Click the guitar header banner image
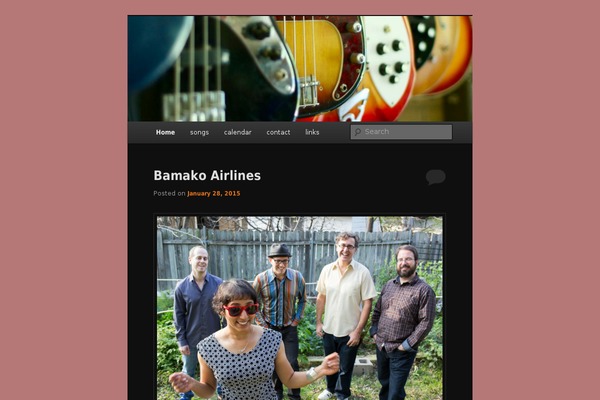 300,69
